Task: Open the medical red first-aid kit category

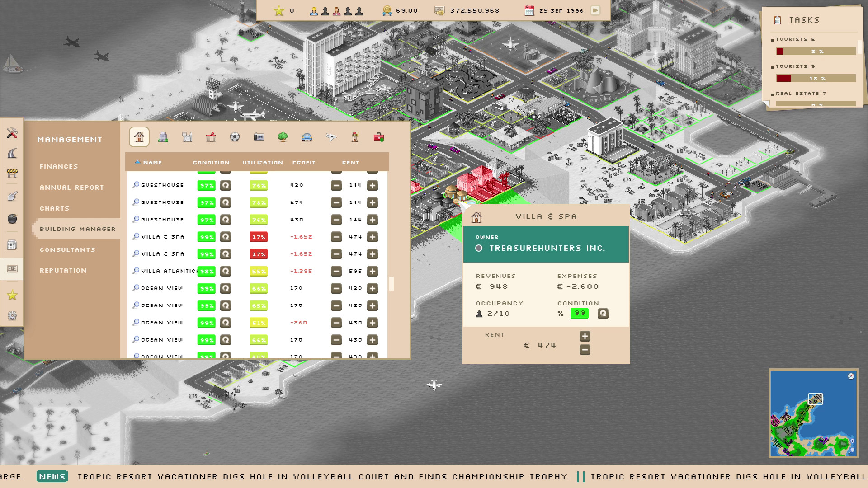Action: pos(379,137)
